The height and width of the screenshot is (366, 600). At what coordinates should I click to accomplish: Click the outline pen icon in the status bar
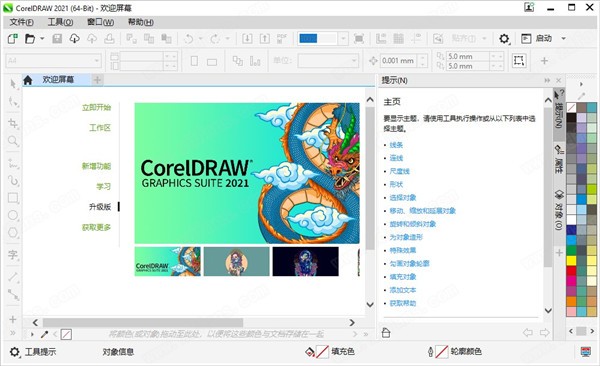430,351
